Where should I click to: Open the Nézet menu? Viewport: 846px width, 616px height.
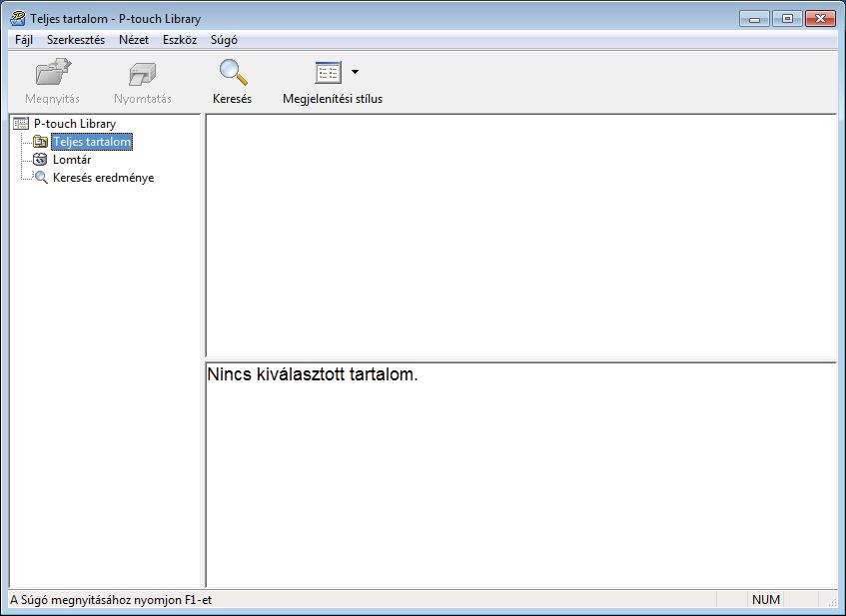click(x=134, y=40)
